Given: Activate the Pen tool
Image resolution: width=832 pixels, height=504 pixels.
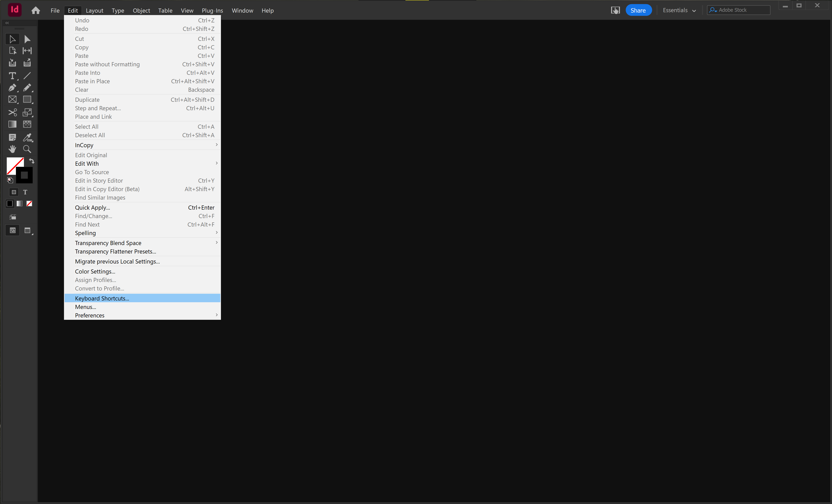Looking at the screenshot, I should [x=12, y=88].
